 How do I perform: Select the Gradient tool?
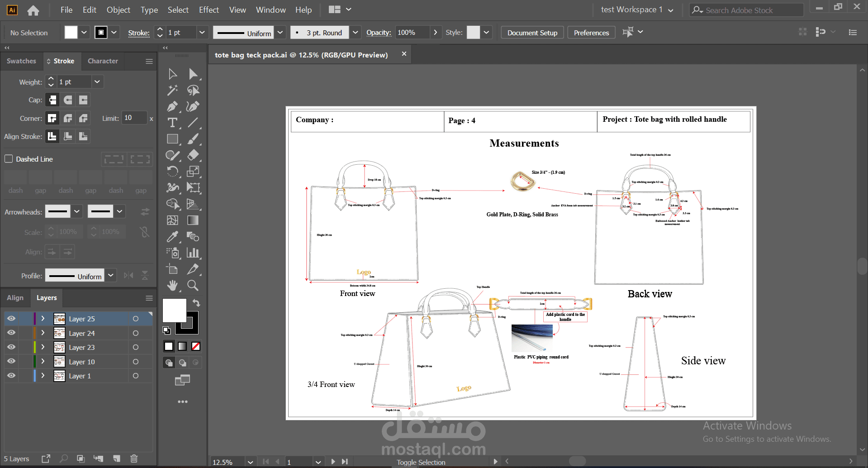click(x=193, y=220)
